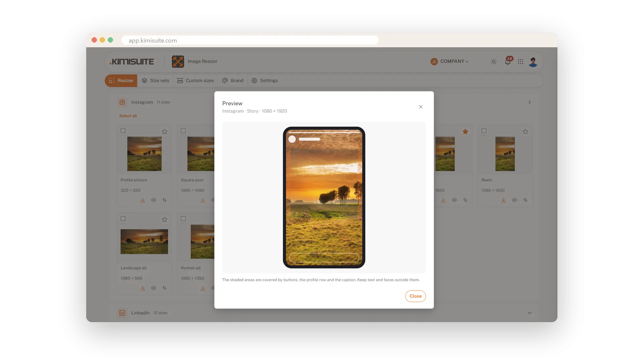Image resolution: width=644 pixels, height=362 pixels.
Task: Star the Reels size card
Action: (x=525, y=131)
